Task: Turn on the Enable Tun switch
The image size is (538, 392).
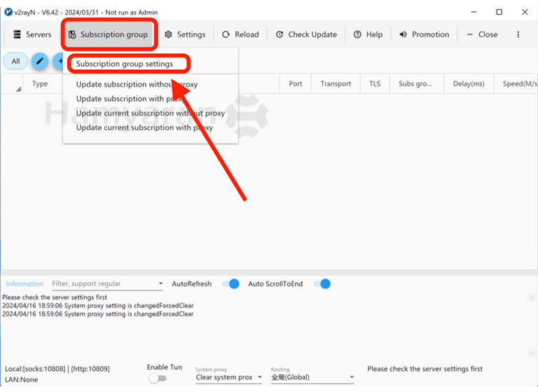Action: tap(158, 378)
